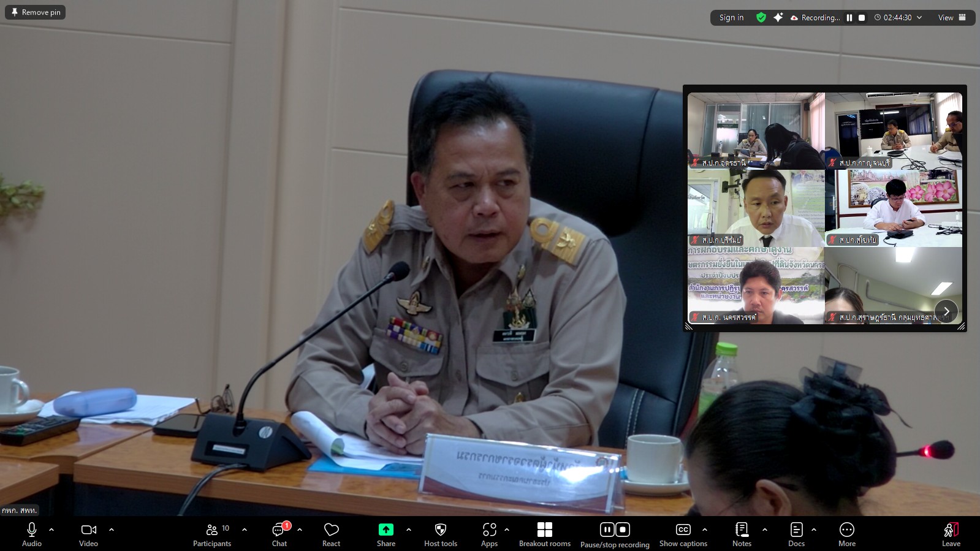This screenshot has width=980, height=551.
Task: Expand audio options arrow next to Audio
Action: point(51,530)
